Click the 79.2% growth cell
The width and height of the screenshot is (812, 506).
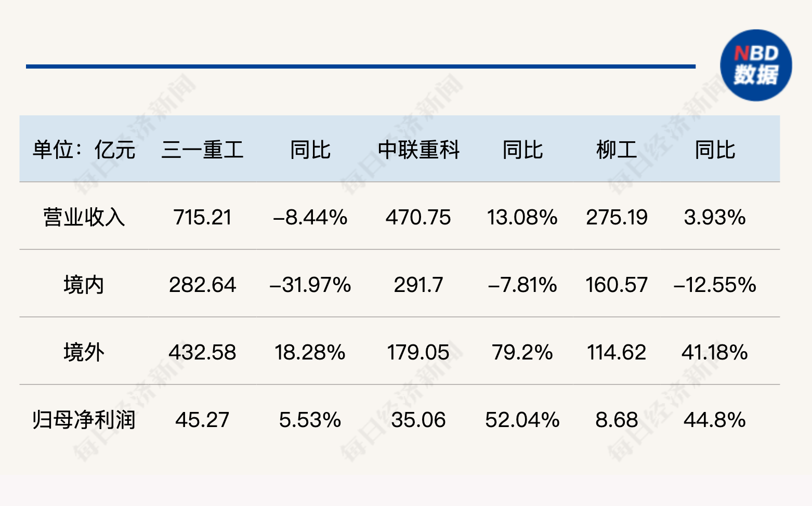click(522, 352)
